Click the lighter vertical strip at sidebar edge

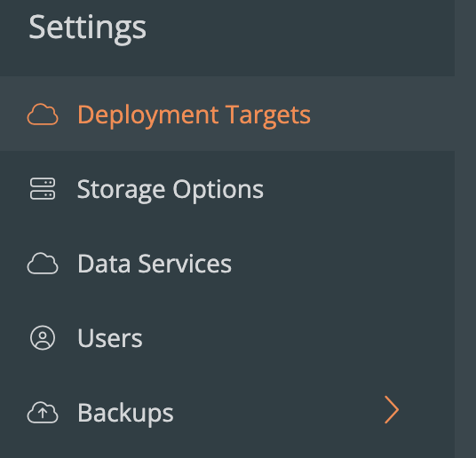click(465, 229)
